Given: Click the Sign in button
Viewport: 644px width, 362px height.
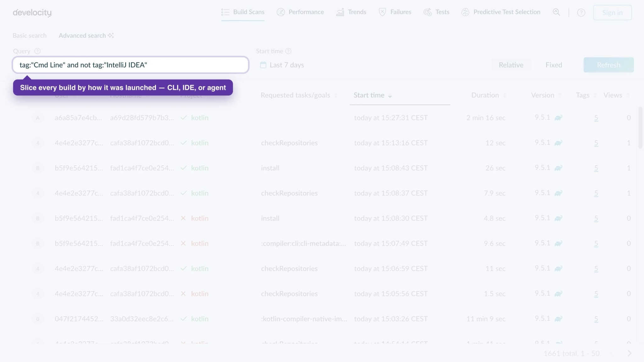Looking at the screenshot, I should coord(612,13).
